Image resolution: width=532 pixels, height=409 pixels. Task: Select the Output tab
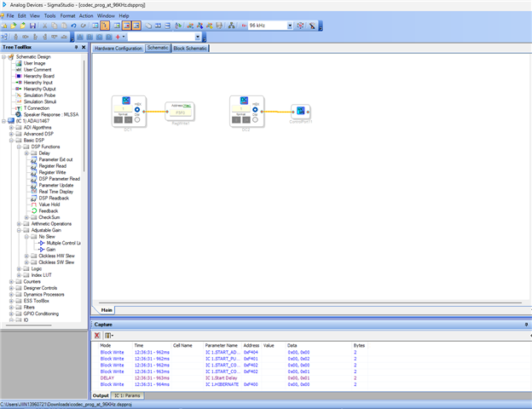[x=101, y=395]
